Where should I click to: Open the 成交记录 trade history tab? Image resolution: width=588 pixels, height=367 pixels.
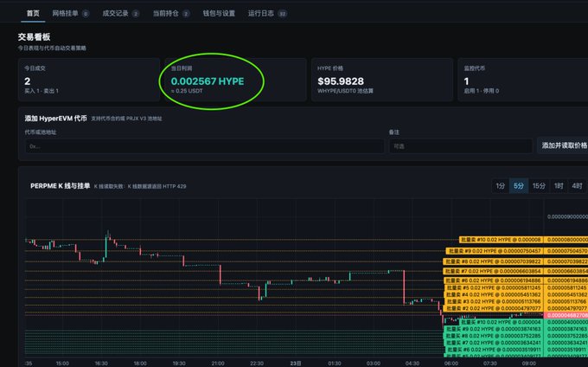tap(121, 14)
